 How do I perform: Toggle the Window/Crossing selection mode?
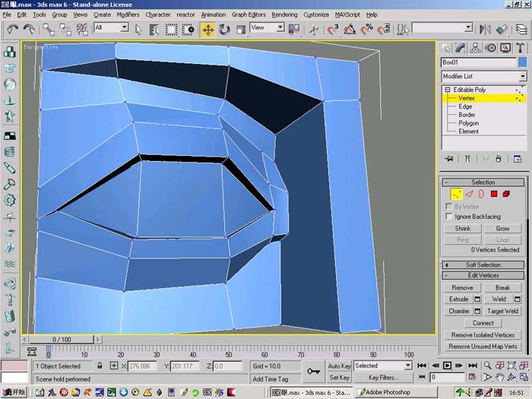[x=188, y=30]
